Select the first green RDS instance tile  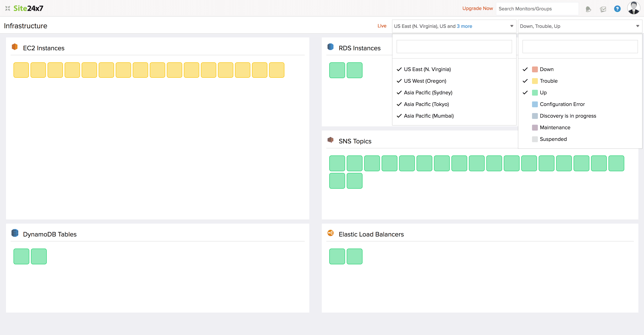(337, 70)
